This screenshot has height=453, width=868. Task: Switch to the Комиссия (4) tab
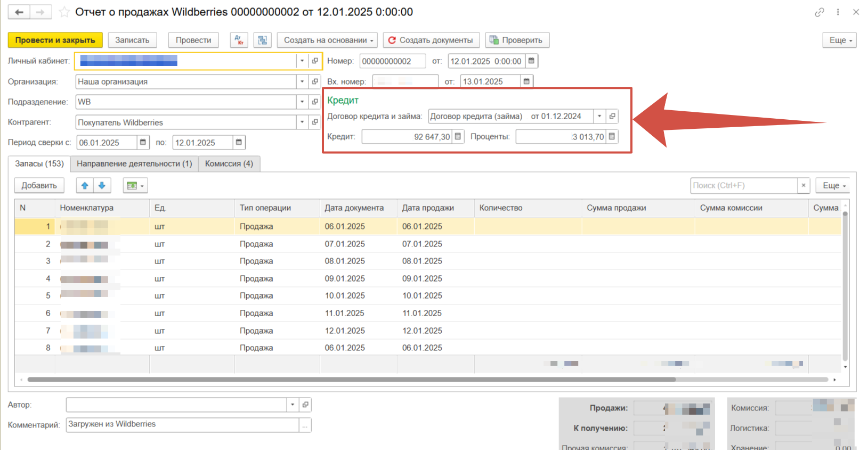[x=229, y=163]
